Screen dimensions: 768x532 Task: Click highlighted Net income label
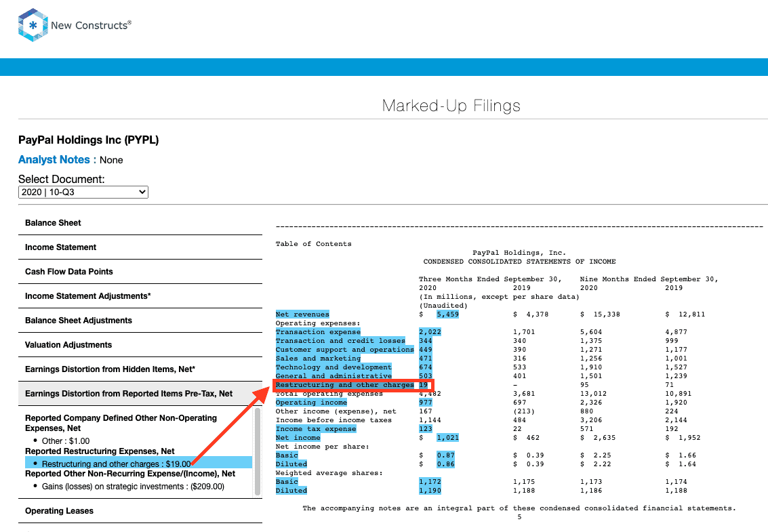click(x=298, y=438)
